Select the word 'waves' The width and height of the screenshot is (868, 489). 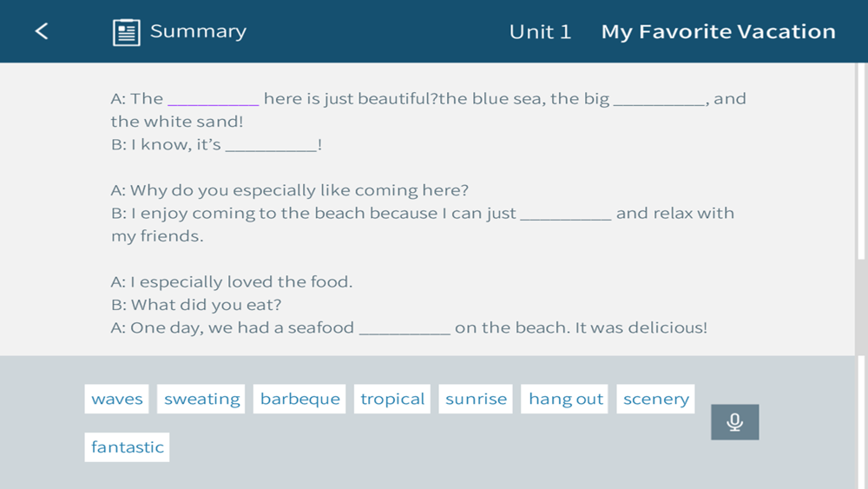click(x=116, y=399)
